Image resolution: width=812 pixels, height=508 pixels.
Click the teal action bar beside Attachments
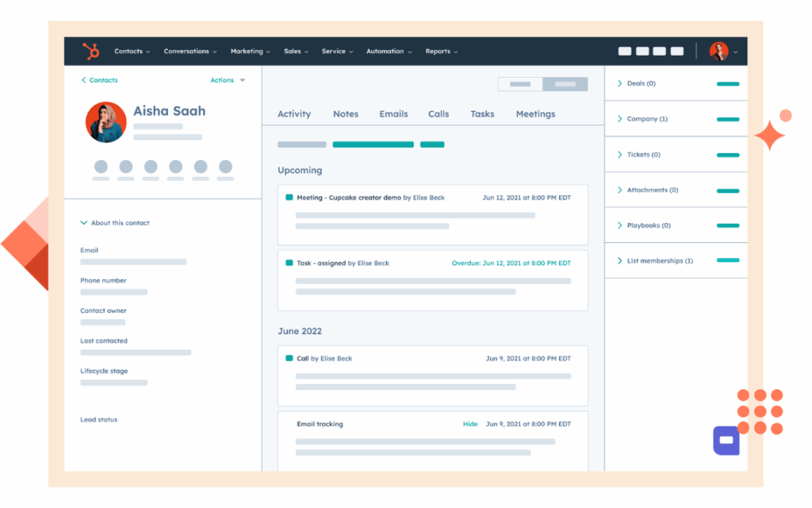click(728, 190)
